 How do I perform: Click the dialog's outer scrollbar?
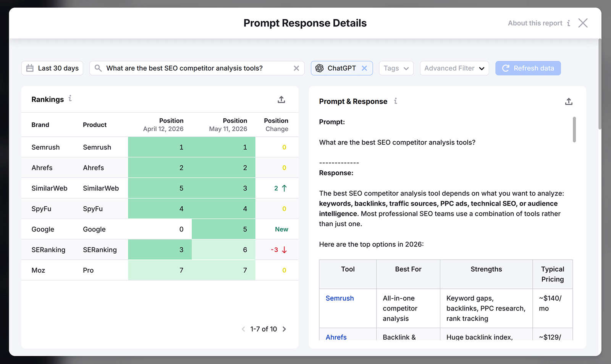coord(600,84)
